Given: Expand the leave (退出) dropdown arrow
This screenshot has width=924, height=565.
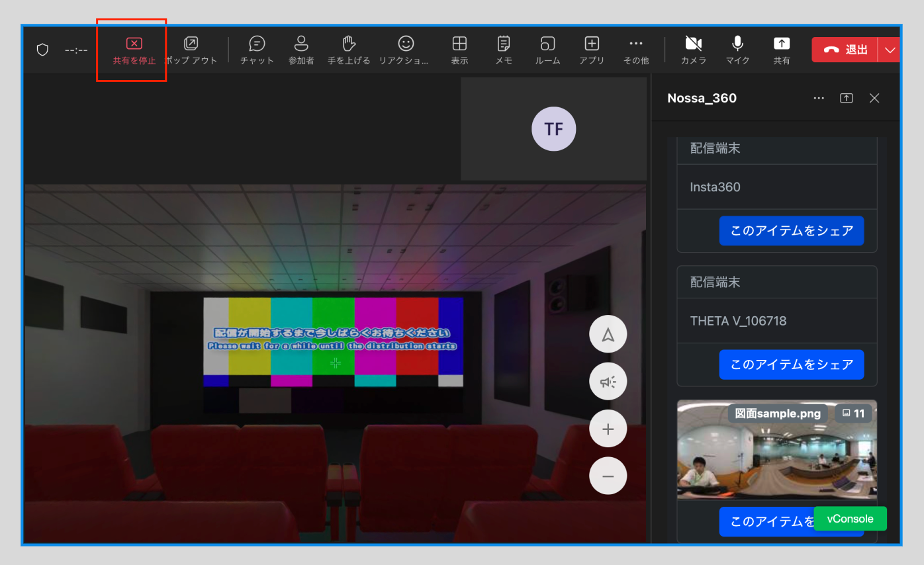Looking at the screenshot, I should coord(890,50).
